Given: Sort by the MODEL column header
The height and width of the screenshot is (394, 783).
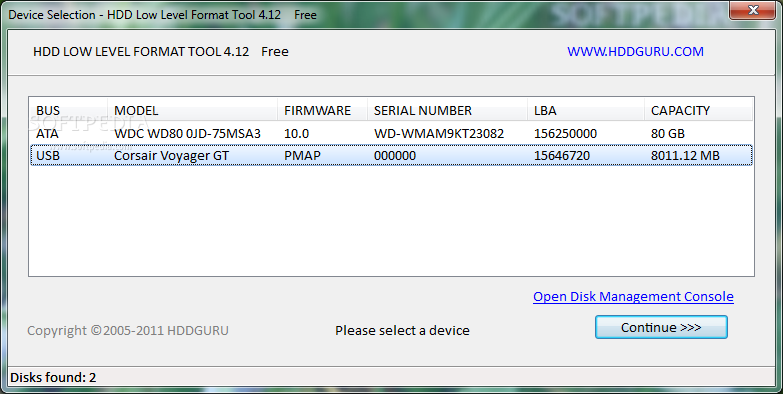Looking at the screenshot, I should 192,110.
